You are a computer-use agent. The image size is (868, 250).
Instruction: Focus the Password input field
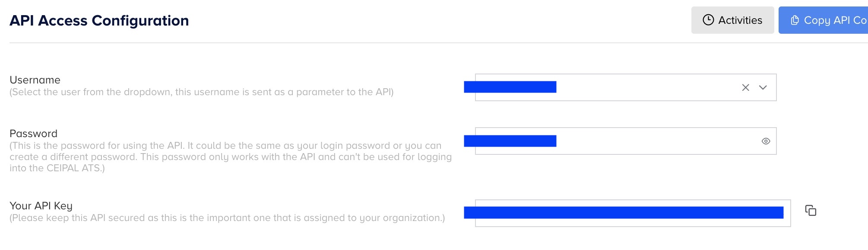point(648,141)
